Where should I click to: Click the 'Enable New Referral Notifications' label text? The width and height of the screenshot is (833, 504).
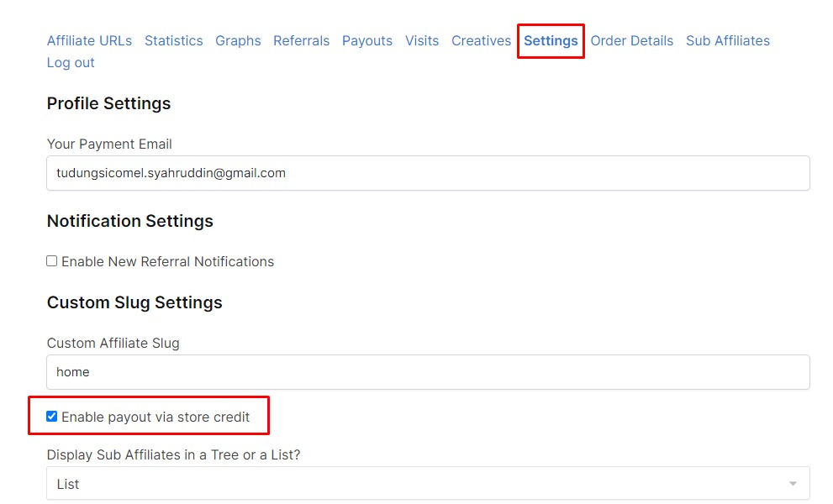pyautogui.click(x=167, y=261)
